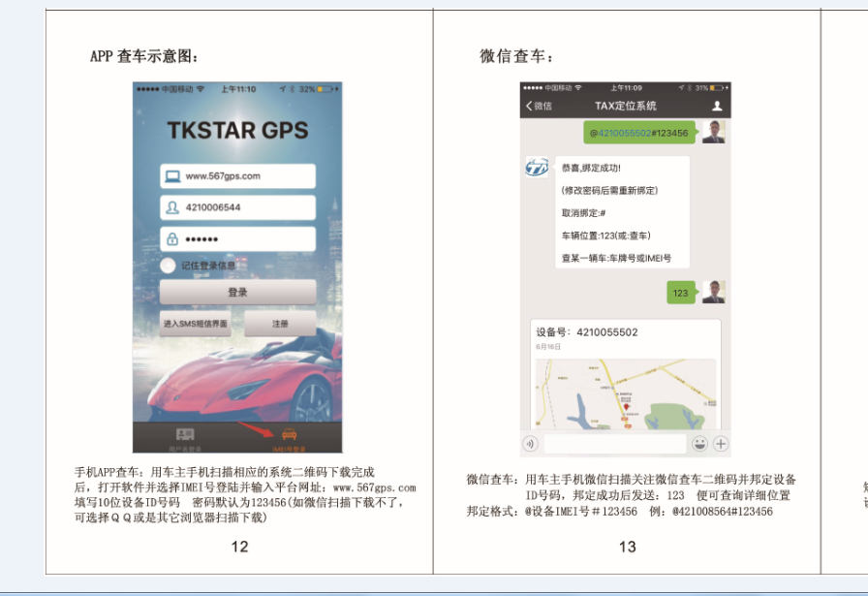Click the 取消绑定:# message line
This screenshot has width=868, height=596.
(x=583, y=212)
